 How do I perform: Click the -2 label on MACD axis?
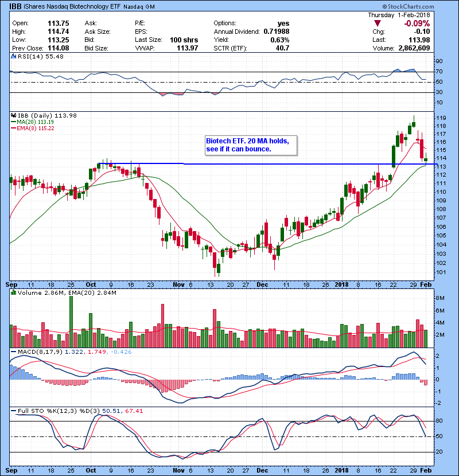pyautogui.click(x=438, y=403)
